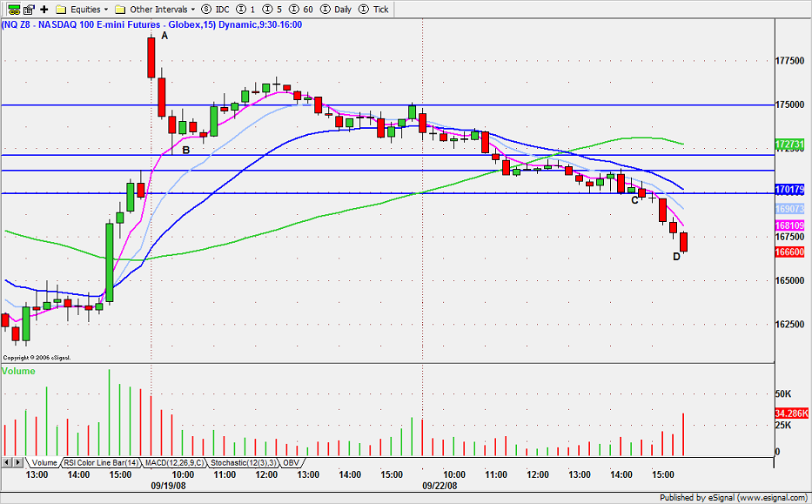812x504 pixels.
Task: Click the 09/19/08 date label
Action: pos(168,487)
